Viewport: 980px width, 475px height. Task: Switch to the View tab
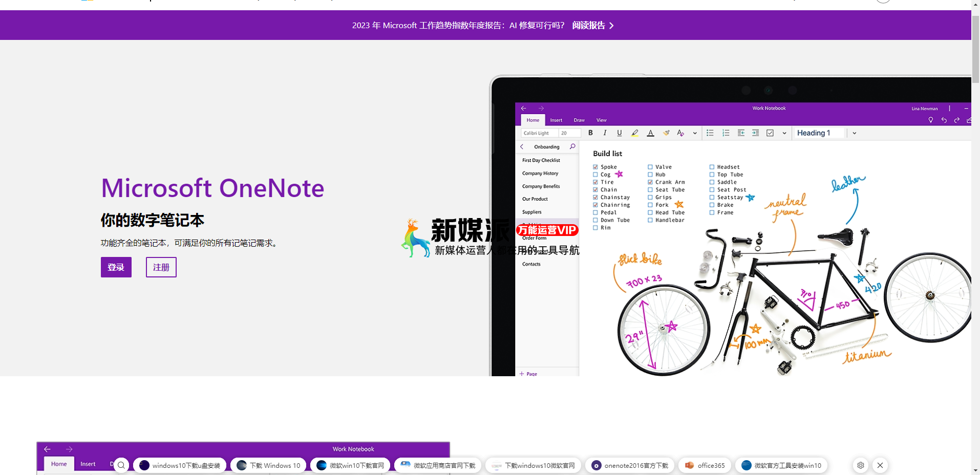tap(602, 120)
